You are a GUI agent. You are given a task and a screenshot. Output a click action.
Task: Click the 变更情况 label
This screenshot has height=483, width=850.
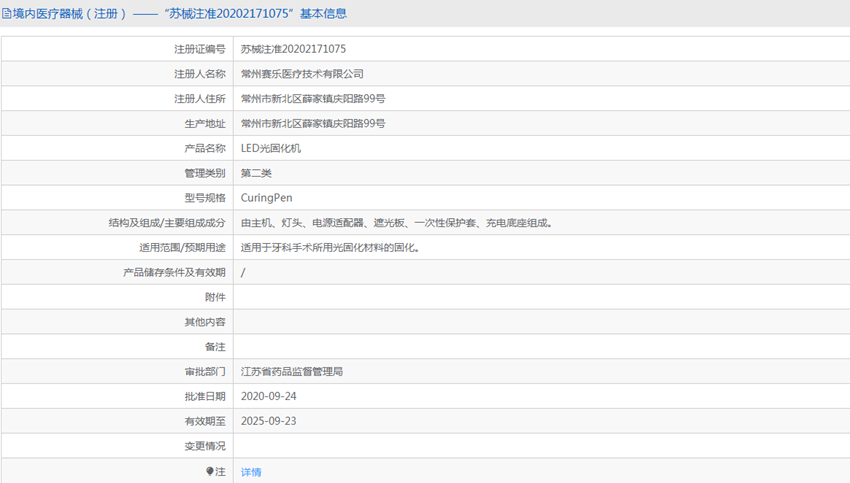pos(205,446)
